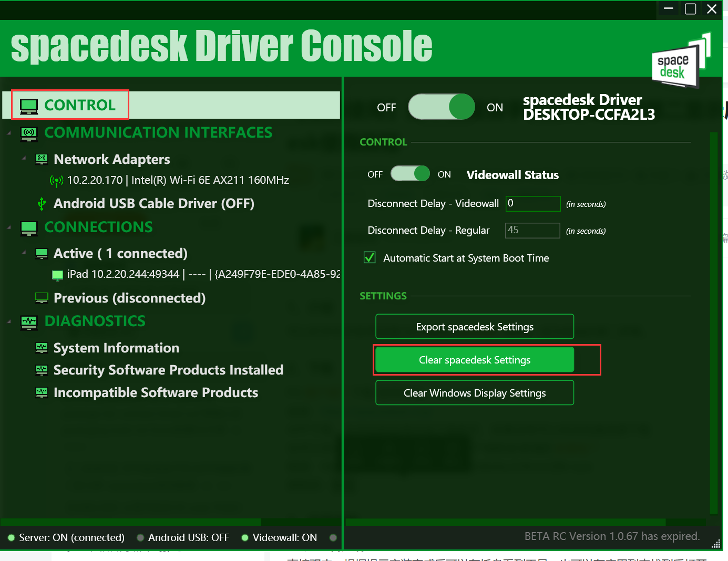Select COMMUNICATION INTERFACES in the tree
728x561 pixels.
tap(158, 132)
